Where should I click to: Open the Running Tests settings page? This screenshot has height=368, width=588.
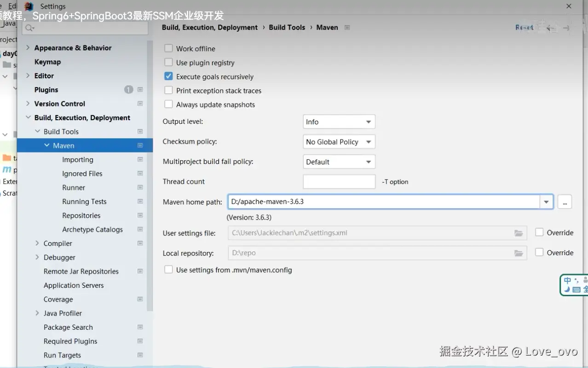(84, 202)
